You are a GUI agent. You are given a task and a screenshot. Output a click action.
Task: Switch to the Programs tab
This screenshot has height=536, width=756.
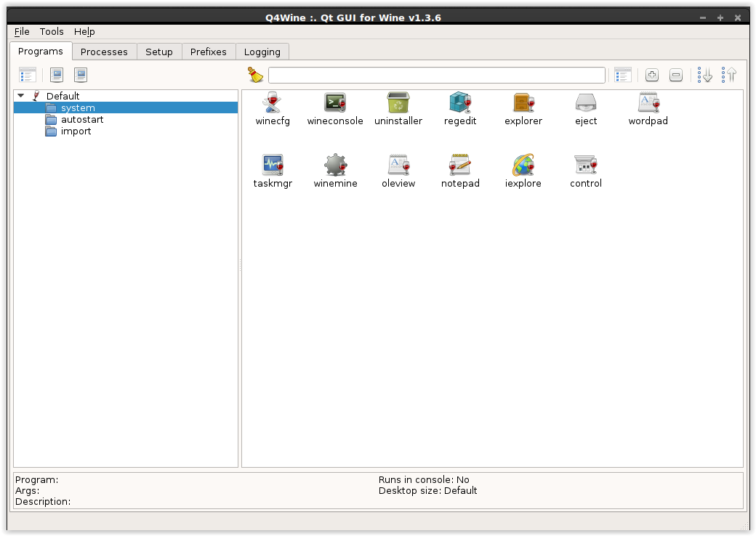point(41,51)
